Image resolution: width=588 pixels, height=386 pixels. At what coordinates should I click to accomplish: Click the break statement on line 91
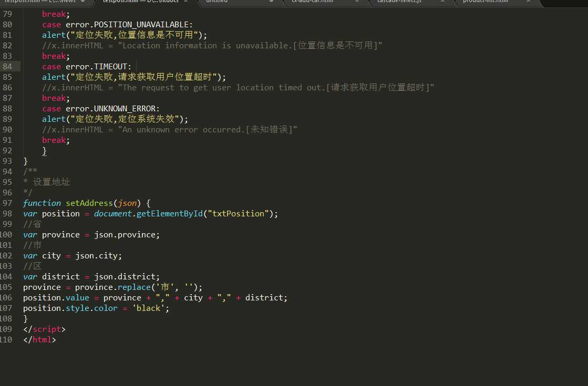coord(56,140)
